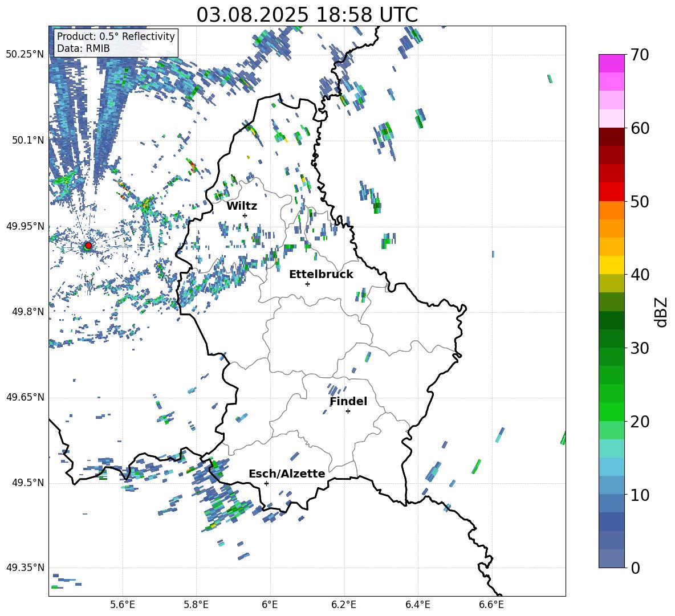Click the 49.65°N latitude label

click(25, 397)
